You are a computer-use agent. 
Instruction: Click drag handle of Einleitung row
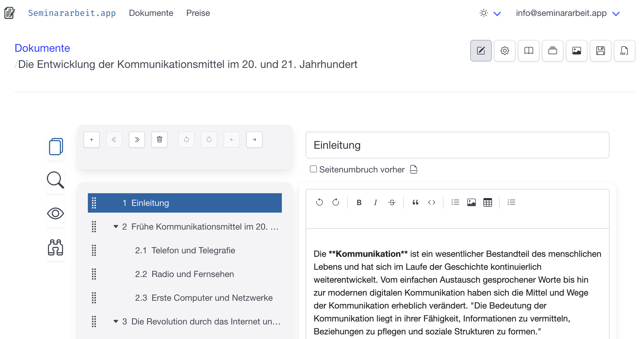94,203
